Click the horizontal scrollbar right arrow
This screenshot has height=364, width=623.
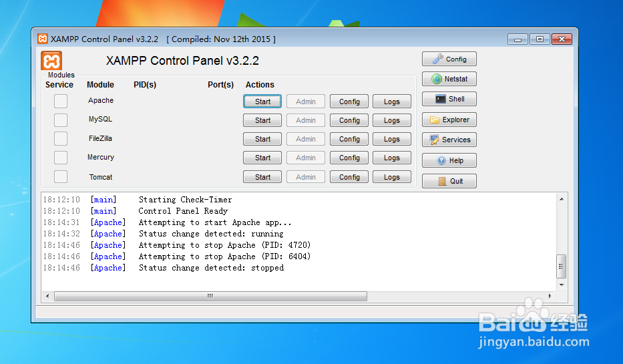coord(550,296)
